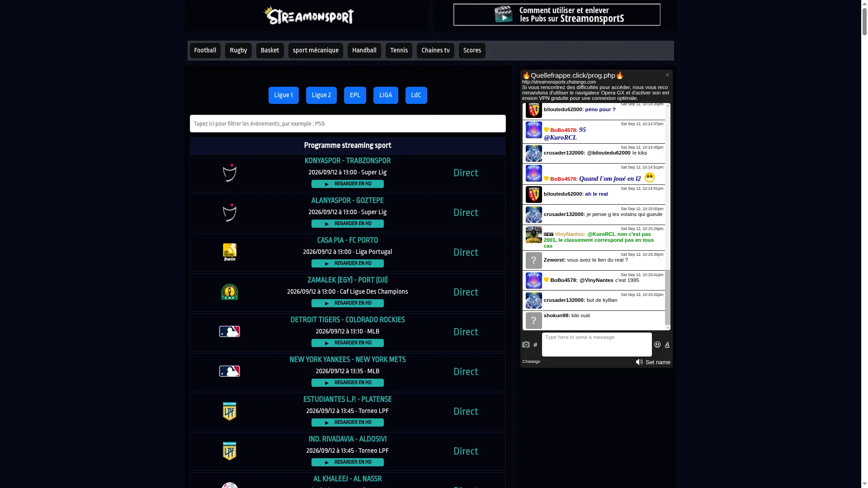This screenshot has width=868, height=488.
Task: Click the Super Lig logo beside Konyaspor - Trabzonspor
Action: click(230, 173)
